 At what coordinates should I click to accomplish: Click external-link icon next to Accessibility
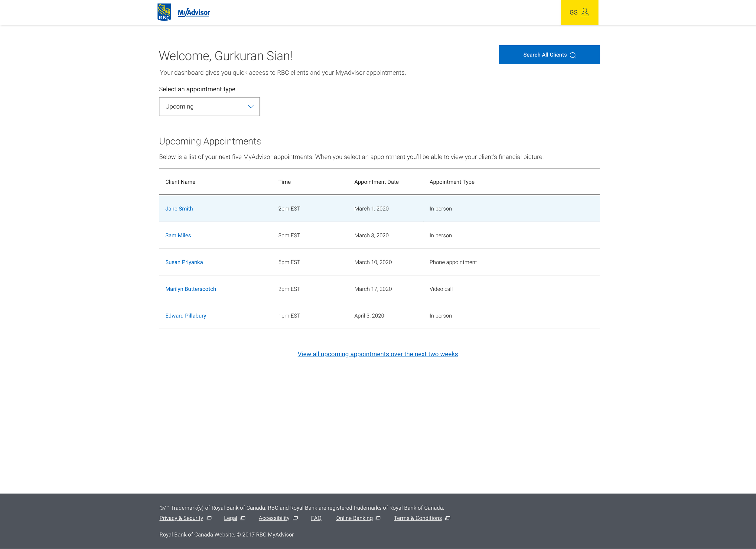(295, 518)
